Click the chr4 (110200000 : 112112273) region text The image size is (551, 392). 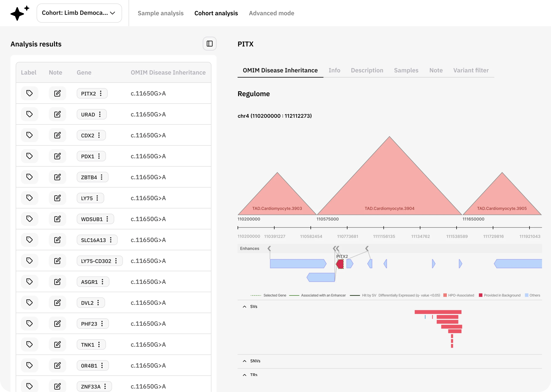(x=275, y=116)
